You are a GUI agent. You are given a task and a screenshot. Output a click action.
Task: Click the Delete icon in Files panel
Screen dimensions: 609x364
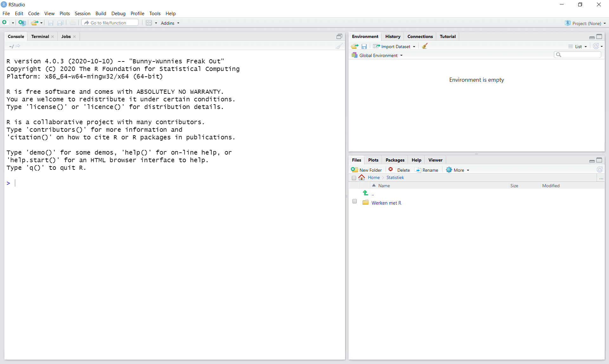390,169
